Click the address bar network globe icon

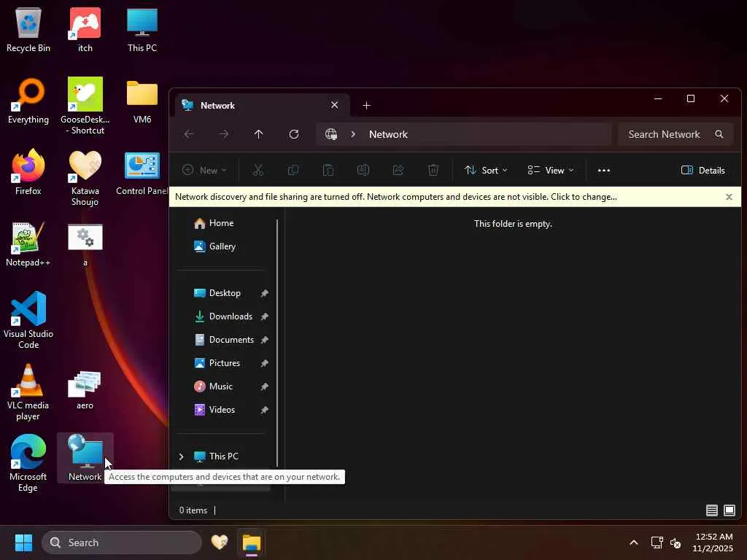[331, 134]
